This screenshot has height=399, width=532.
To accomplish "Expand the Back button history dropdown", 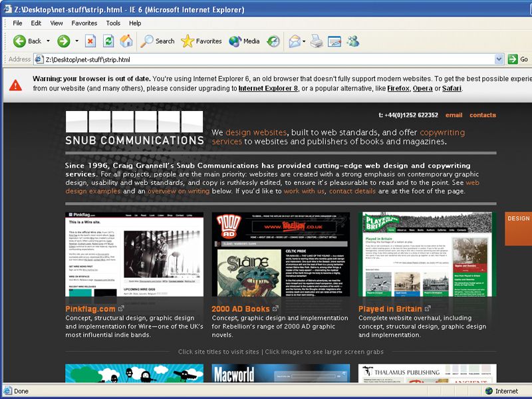I will (x=48, y=41).
